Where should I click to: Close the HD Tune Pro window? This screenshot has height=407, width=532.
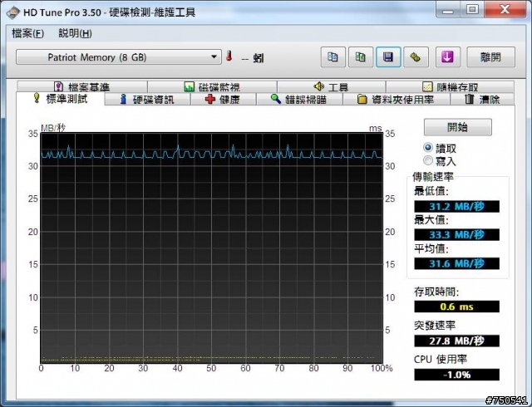click(x=505, y=10)
